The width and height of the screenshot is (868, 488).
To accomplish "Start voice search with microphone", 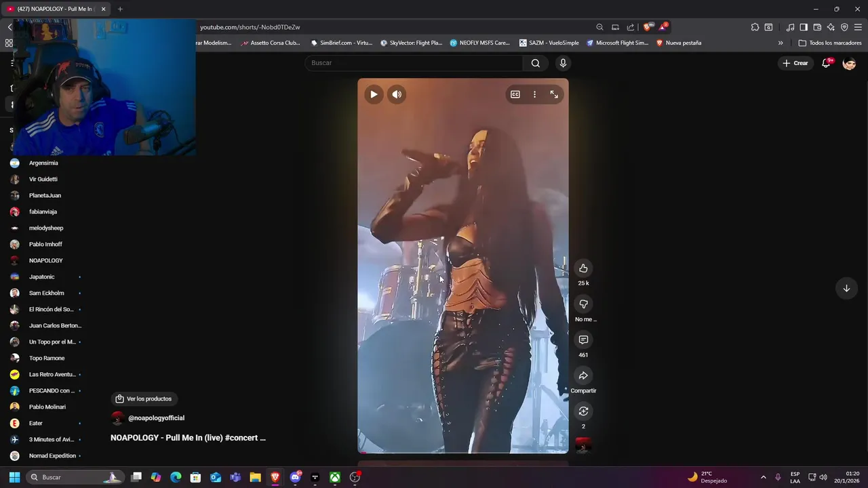I will [563, 63].
